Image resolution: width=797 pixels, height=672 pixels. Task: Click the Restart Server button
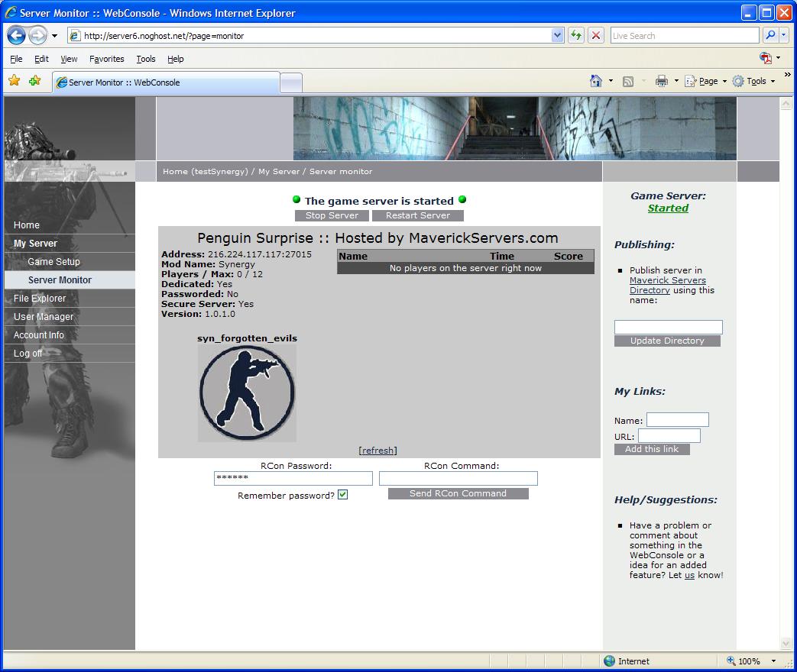point(418,215)
